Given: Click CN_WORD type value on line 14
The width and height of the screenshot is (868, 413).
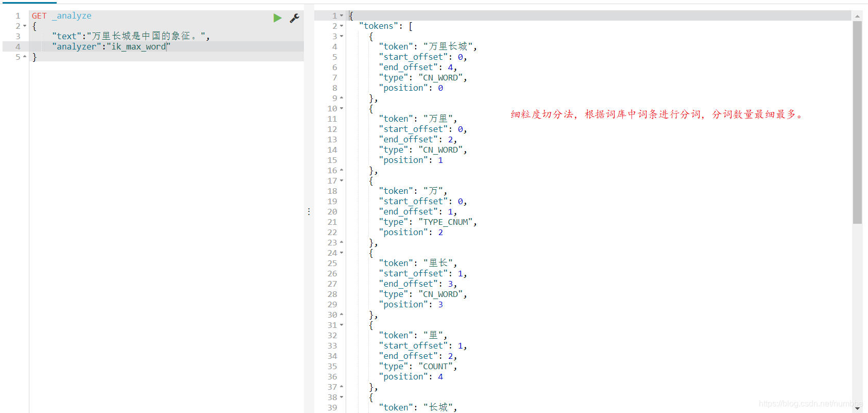Looking at the screenshot, I should pyautogui.click(x=440, y=150).
